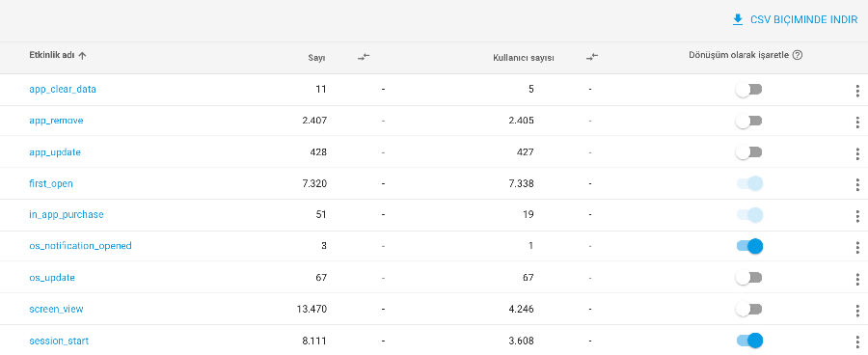Select the count value 51
Image resolution: width=868 pixels, height=355 pixels.
(x=321, y=214)
